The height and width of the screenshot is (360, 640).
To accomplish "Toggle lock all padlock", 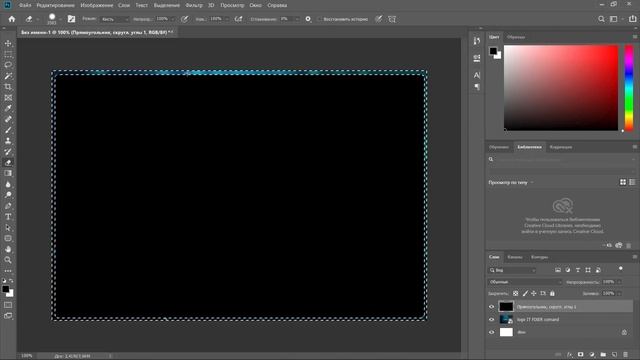I will point(552,293).
